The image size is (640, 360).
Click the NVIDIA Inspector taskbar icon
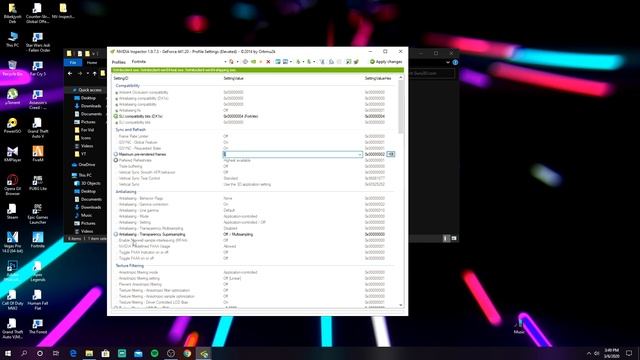point(204,353)
